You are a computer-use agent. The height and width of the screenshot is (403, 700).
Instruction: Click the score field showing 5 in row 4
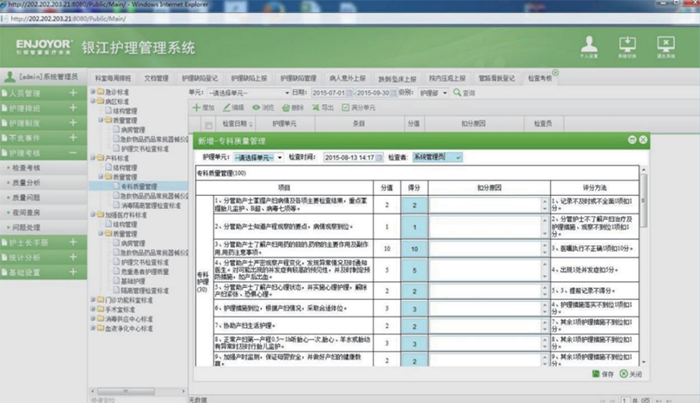click(x=414, y=270)
